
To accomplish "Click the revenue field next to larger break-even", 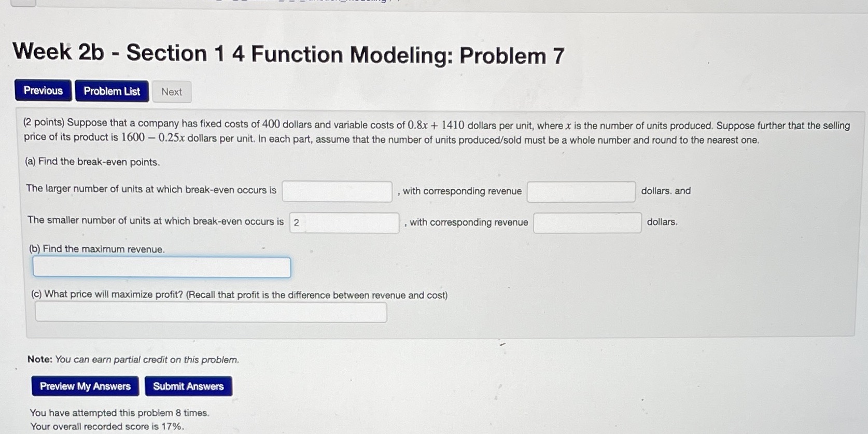I will click(580, 191).
